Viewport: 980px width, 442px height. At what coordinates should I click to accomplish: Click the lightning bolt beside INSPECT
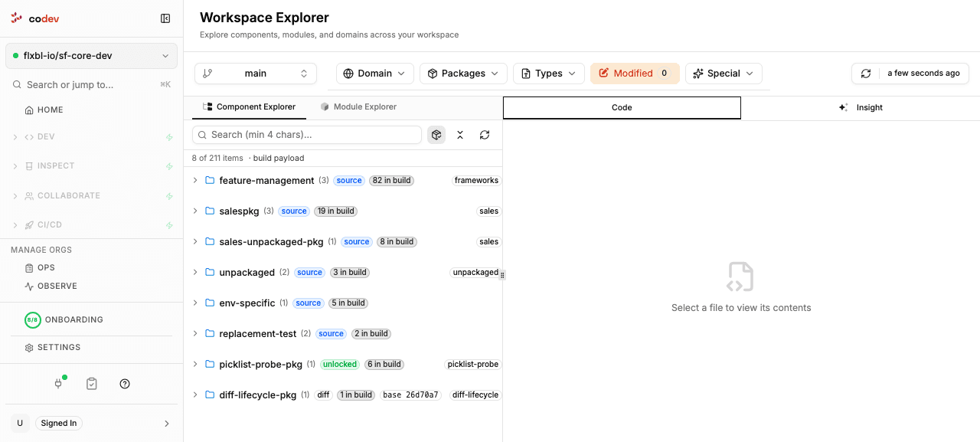coord(169,166)
